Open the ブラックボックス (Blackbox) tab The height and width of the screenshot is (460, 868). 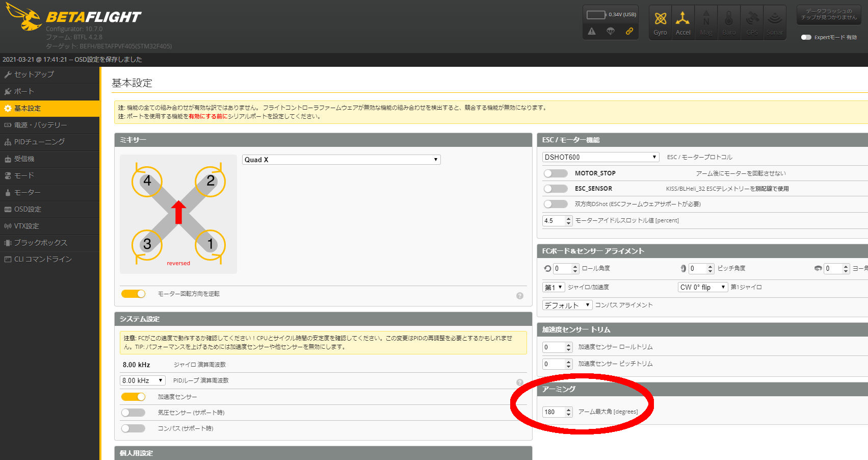pyautogui.click(x=50, y=243)
